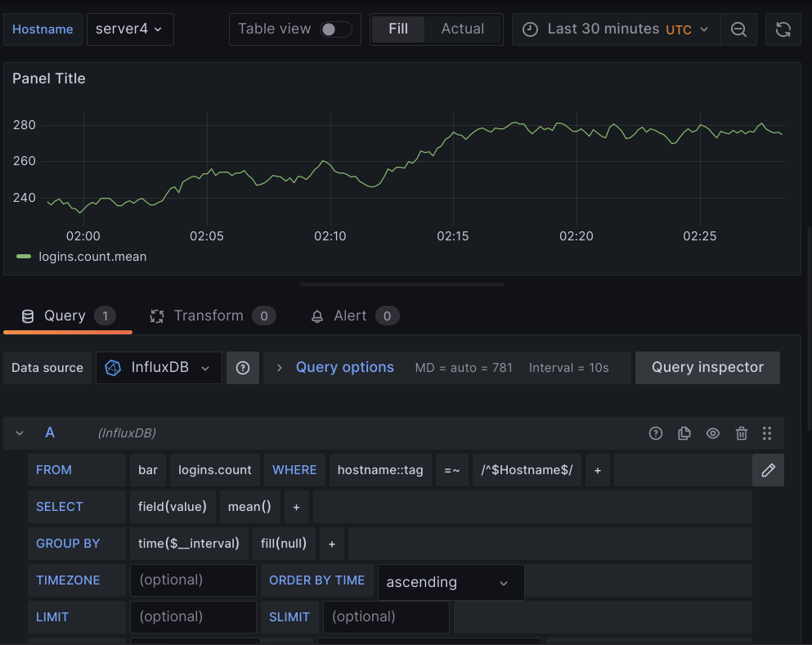Open Query inspector

[707, 367]
